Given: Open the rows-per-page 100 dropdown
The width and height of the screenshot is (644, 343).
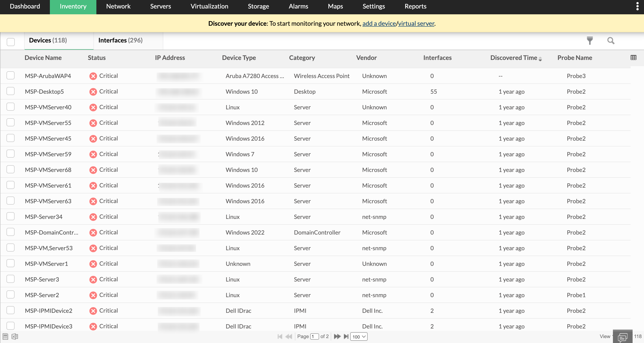Looking at the screenshot, I should (x=359, y=337).
